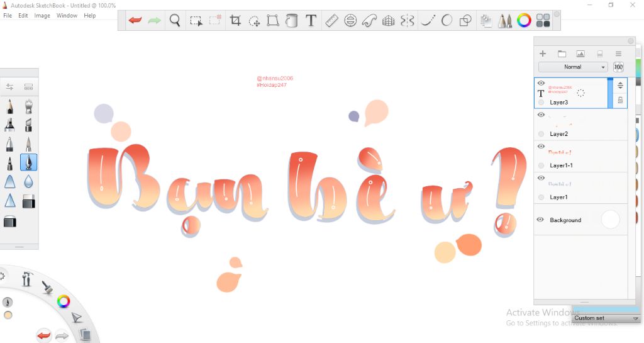This screenshot has width=644, height=343.
Task: Click the red Undo arrow in top toolbar
Action: point(135,20)
